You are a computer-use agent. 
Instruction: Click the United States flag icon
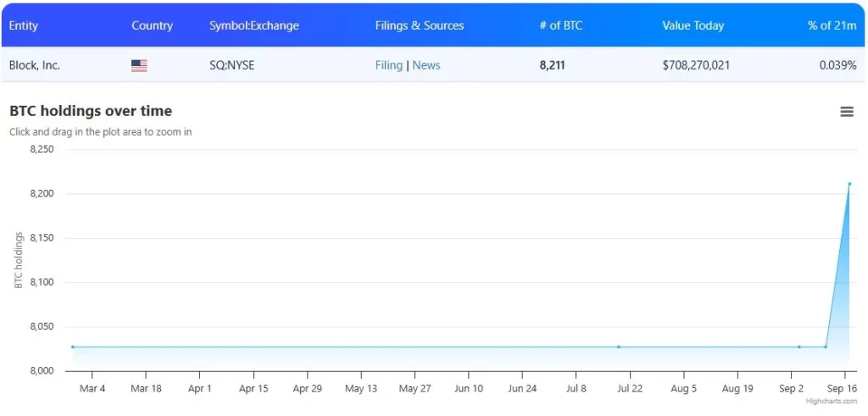[x=139, y=66]
